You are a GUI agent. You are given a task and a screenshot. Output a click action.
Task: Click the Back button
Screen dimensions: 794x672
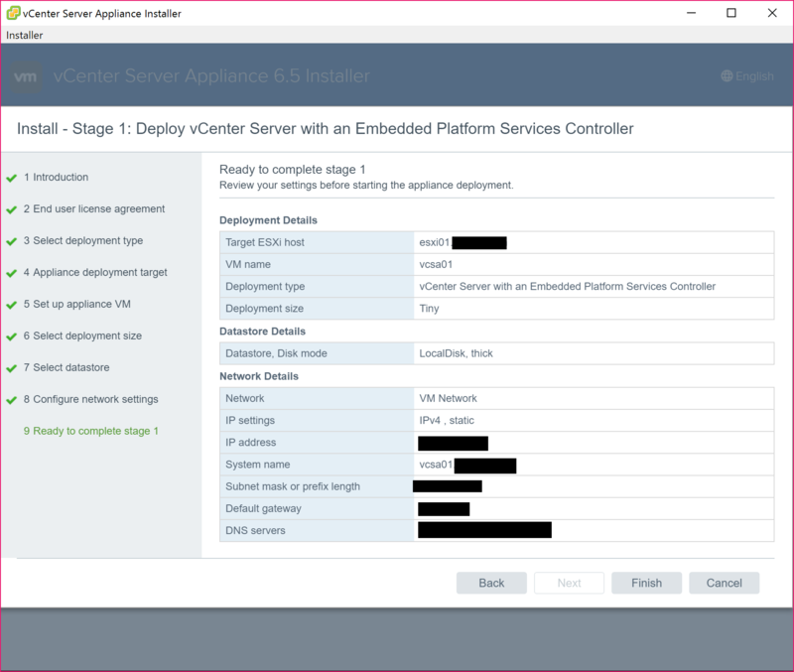pyautogui.click(x=491, y=583)
